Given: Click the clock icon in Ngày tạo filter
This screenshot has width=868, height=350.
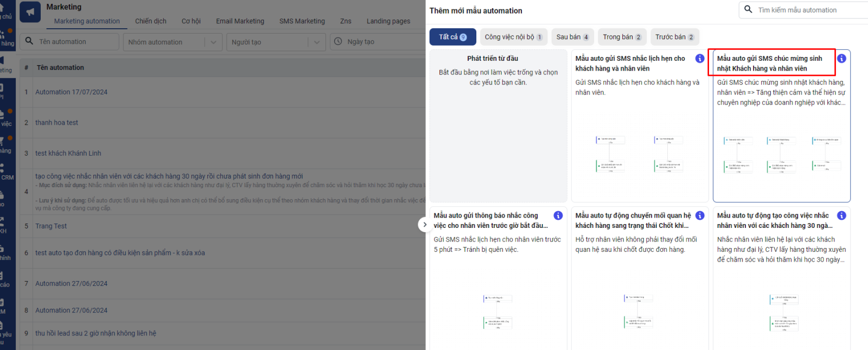Looking at the screenshot, I should (x=338, y=42).
